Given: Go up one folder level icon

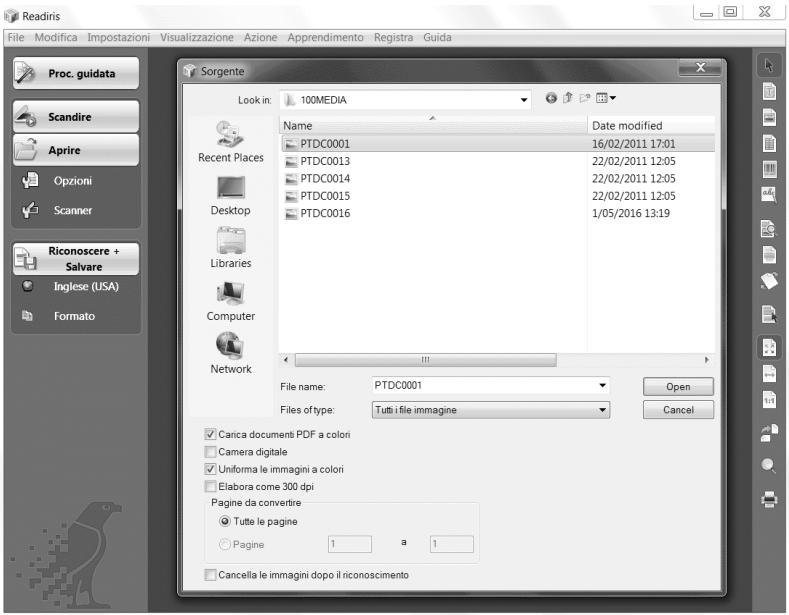Looking at the screenshot, I should (x=568, y=98).
